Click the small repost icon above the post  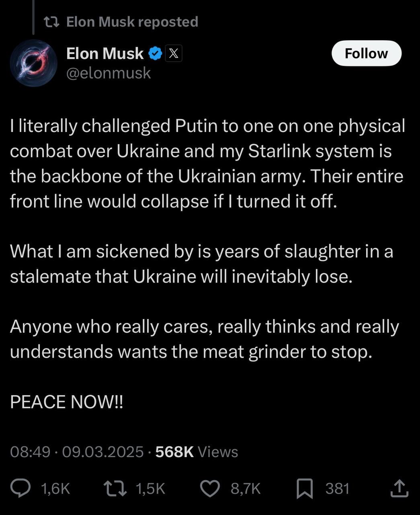coord(52,22)
